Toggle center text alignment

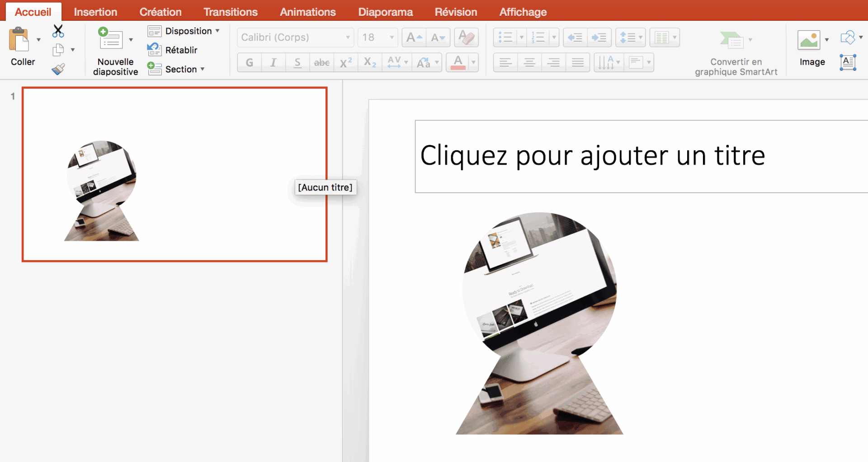point(529,62)
